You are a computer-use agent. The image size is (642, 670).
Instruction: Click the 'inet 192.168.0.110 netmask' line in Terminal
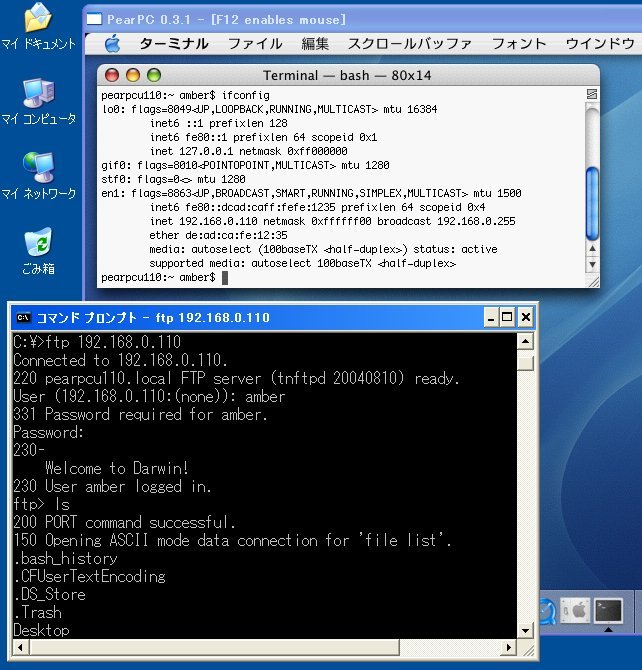332,221
